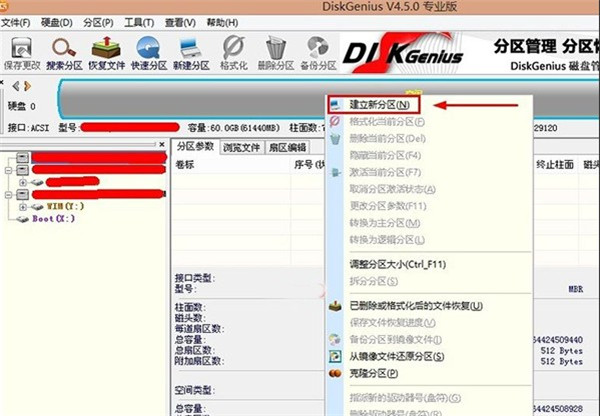Click the 硬盘 0 disk label
600x416 pixels.
22,106
